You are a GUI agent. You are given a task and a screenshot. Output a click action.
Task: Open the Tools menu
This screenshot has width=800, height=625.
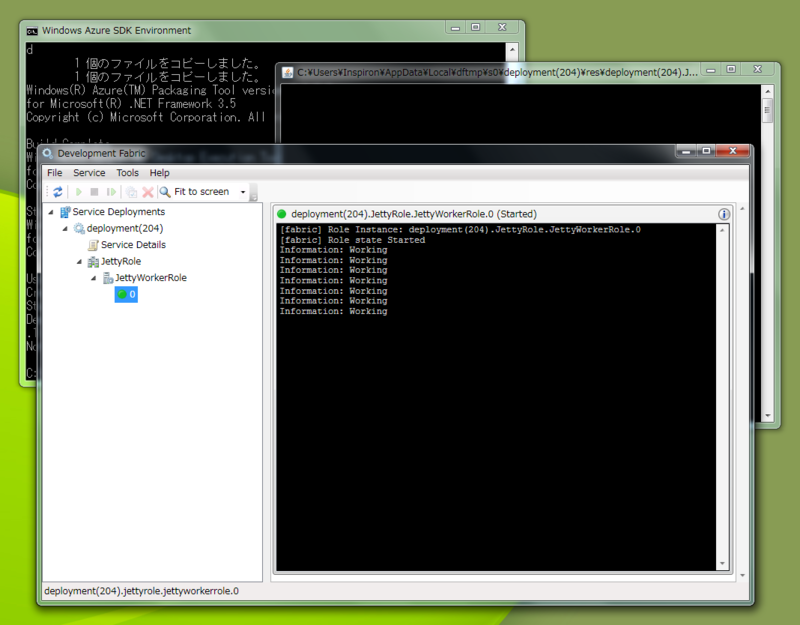pos(128,173)
